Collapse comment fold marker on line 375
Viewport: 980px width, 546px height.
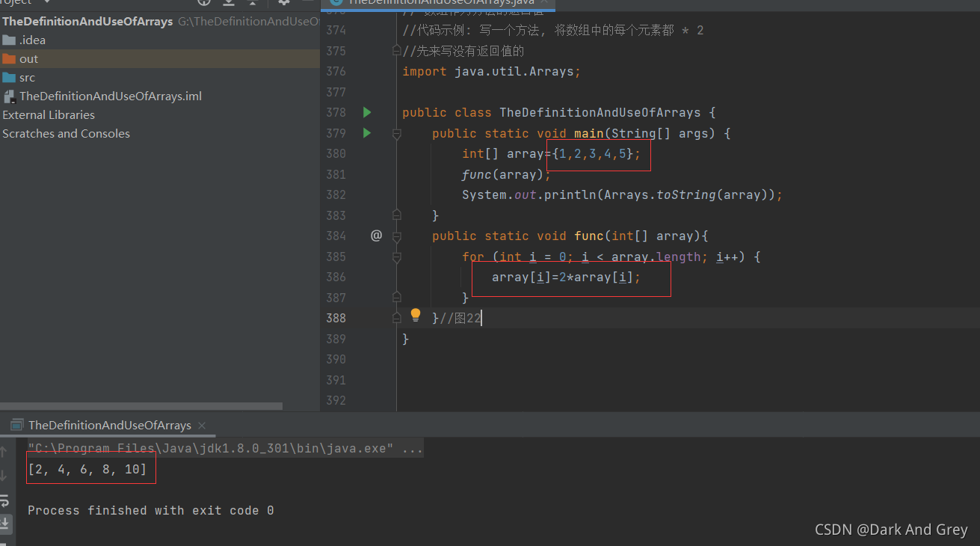[397, 51]
